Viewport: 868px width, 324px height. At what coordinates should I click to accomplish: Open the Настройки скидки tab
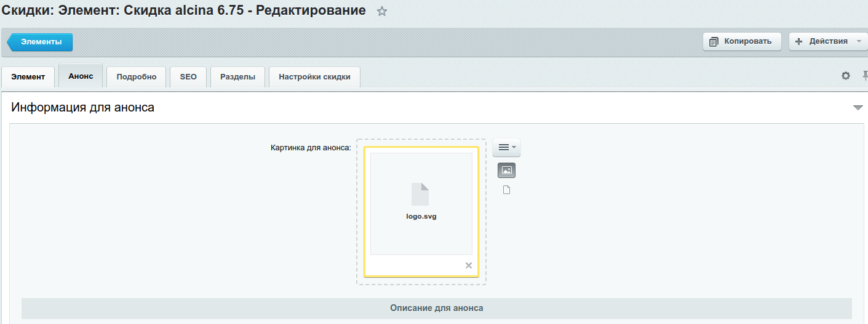[314, 77]
